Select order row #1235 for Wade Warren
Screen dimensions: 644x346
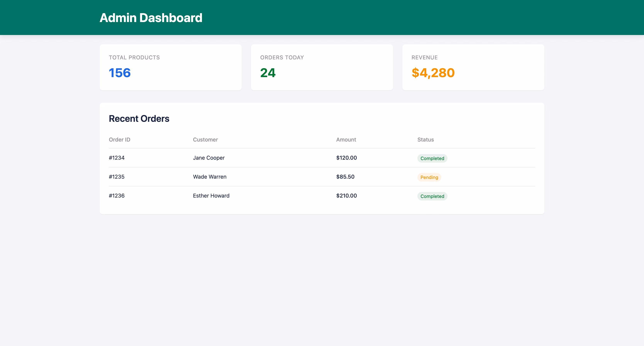pos(116,176)
